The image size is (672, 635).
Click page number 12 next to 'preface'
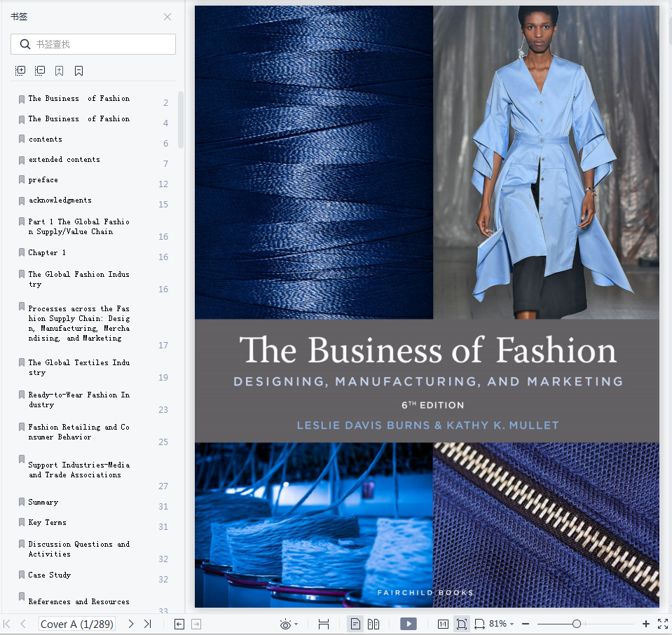click(x=163, y=184)
